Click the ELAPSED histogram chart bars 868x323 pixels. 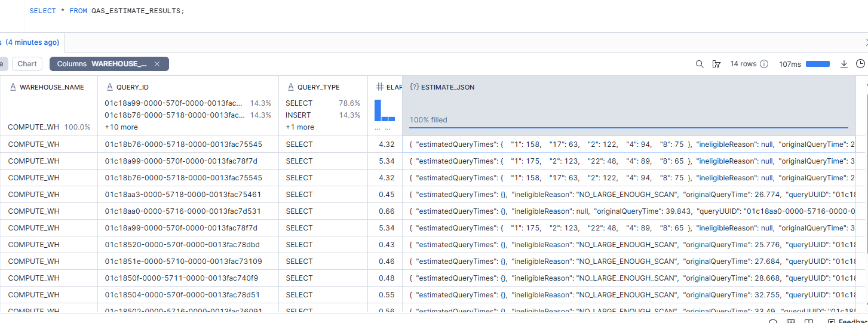[384, 111]
